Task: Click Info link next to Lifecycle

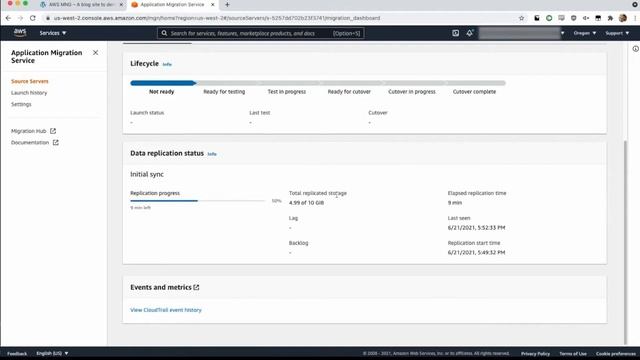Action: pyautogui.click(x=167, y=64)
